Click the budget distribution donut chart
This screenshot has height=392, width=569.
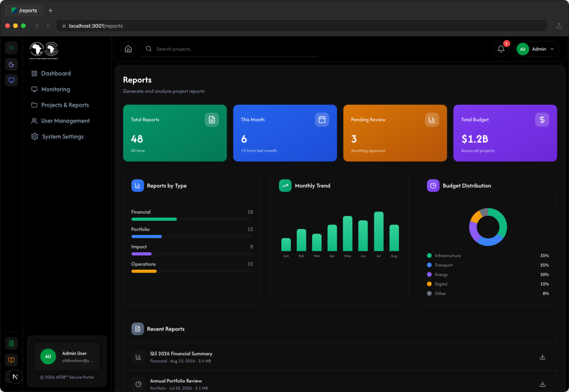pos(488,227)
